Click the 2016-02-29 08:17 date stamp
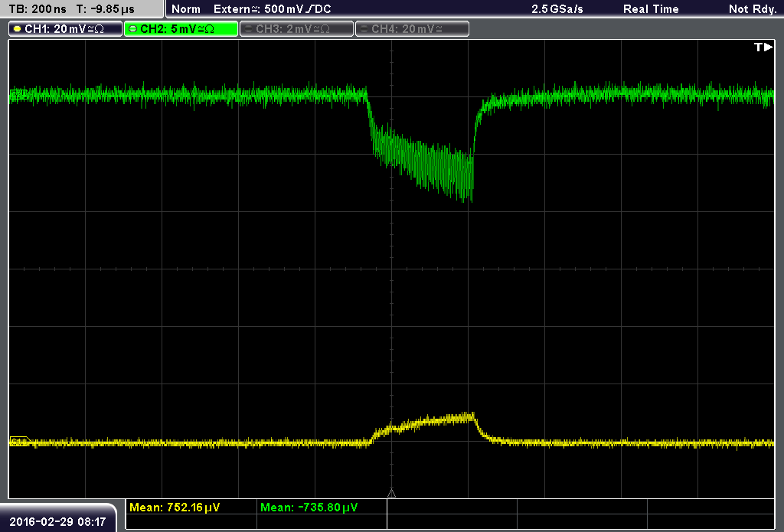This screenshot has width=784, height=532. coord(57,522)
